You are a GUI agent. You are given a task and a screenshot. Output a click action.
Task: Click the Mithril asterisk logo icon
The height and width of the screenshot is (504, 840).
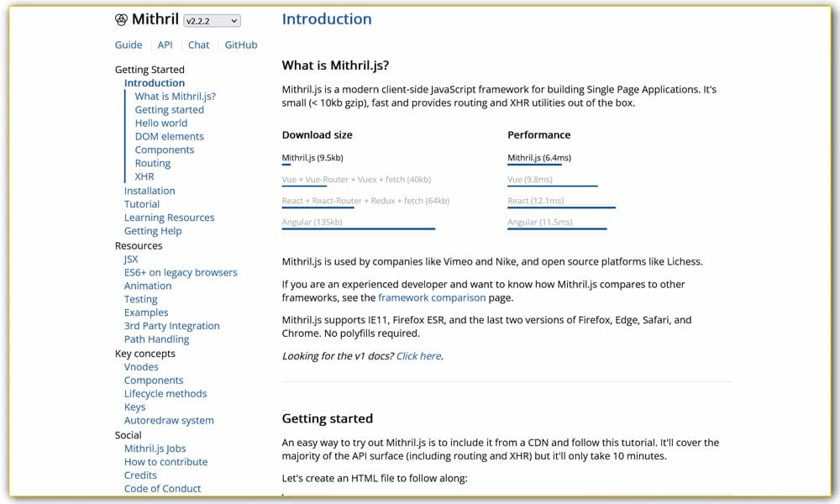point(120,18)
